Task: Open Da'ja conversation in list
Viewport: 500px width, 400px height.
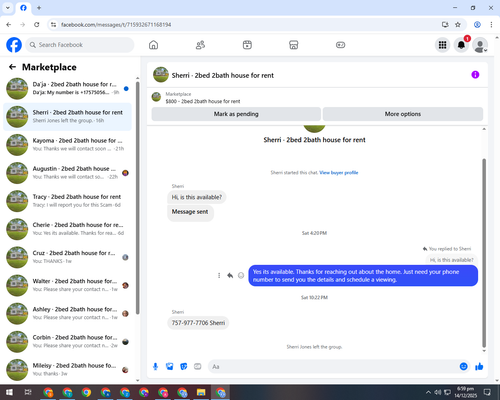Action: (x=67, y=89)
